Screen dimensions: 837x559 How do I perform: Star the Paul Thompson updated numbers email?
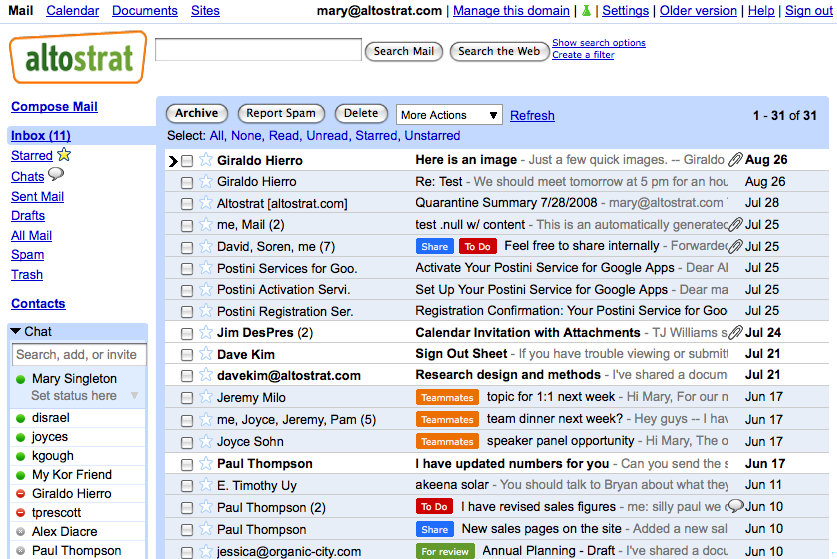click(206, 463)
